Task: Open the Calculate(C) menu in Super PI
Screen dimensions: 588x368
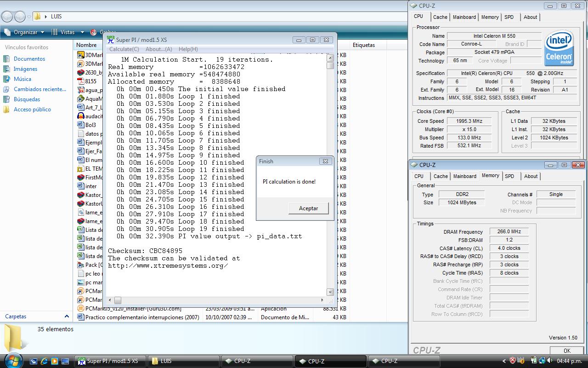Action: point(124,49)
